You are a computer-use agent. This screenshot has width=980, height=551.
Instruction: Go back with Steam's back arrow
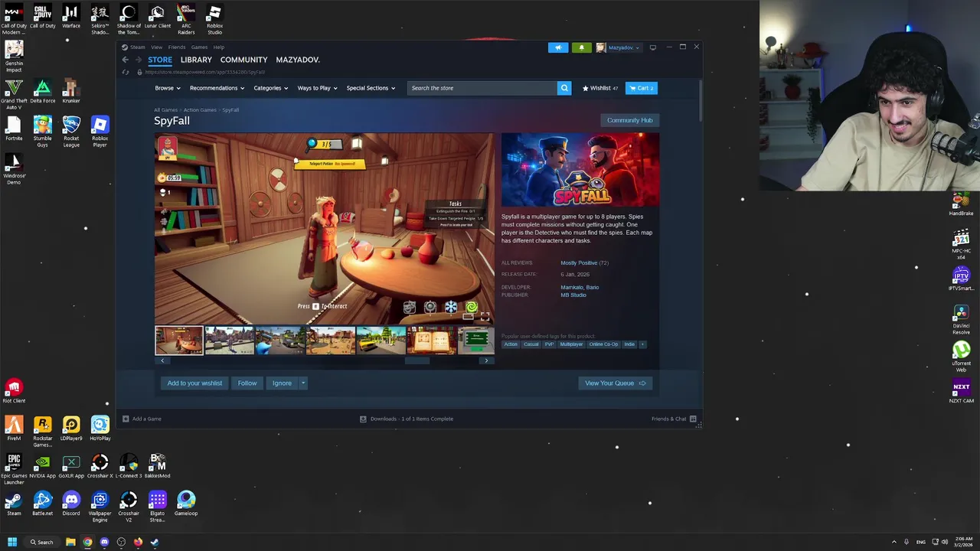click(x=126, y=60)
